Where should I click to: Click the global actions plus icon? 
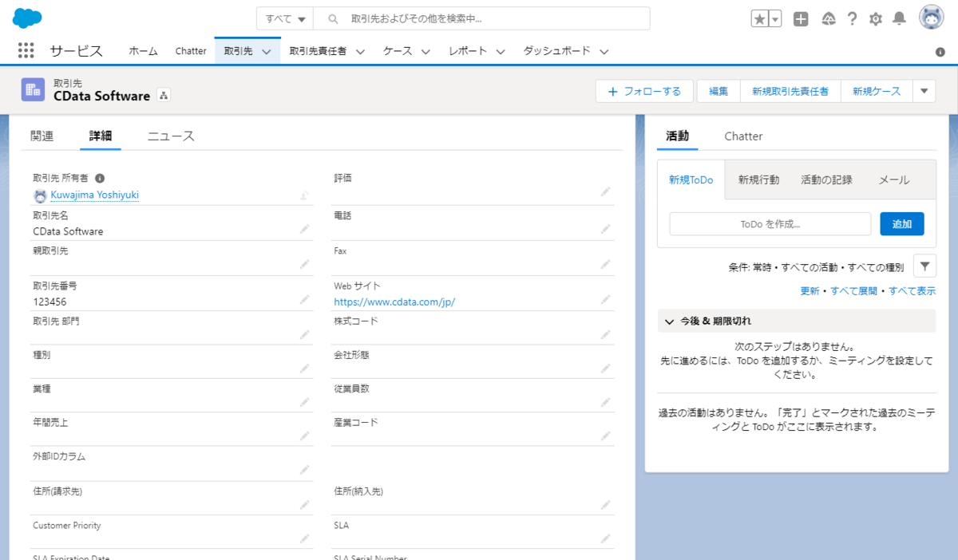click(x=801, y=19)
